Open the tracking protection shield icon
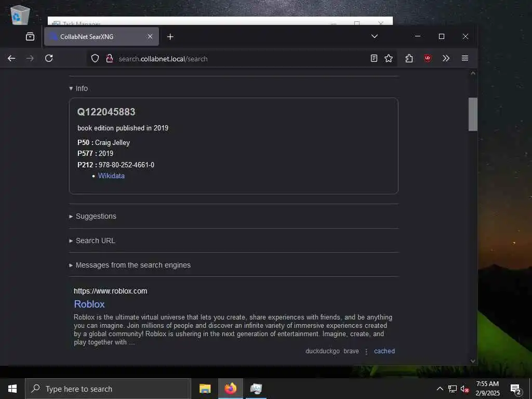Screen dimensions: 532x399 [x=95, y=58]
